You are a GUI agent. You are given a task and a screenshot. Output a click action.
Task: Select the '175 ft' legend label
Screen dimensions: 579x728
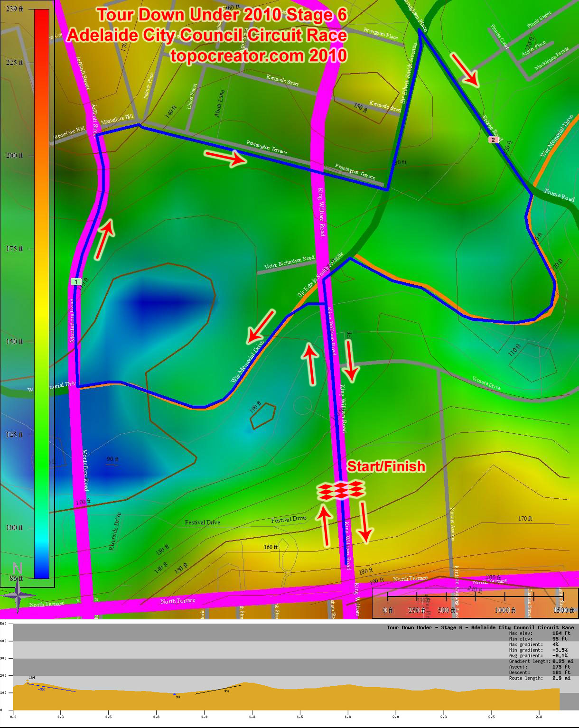pos(14,249)
